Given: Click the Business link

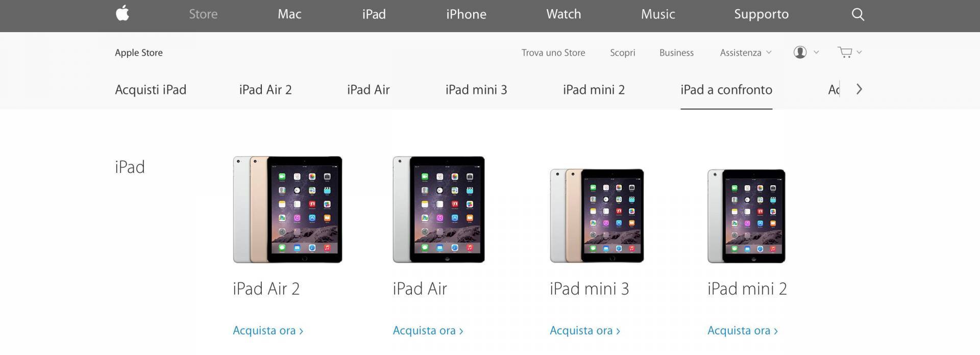Looking at the screenshot, I should 676,53.
